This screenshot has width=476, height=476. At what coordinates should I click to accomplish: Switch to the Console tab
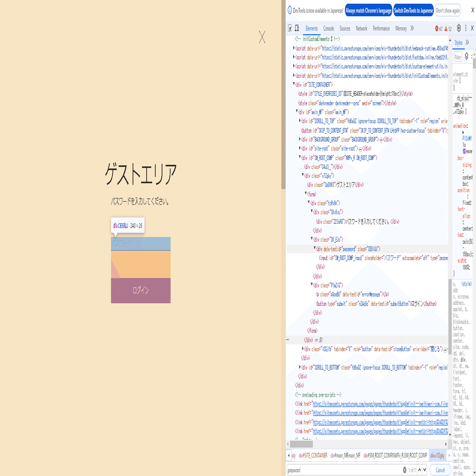pyautogui.click(x=329, y=28)
